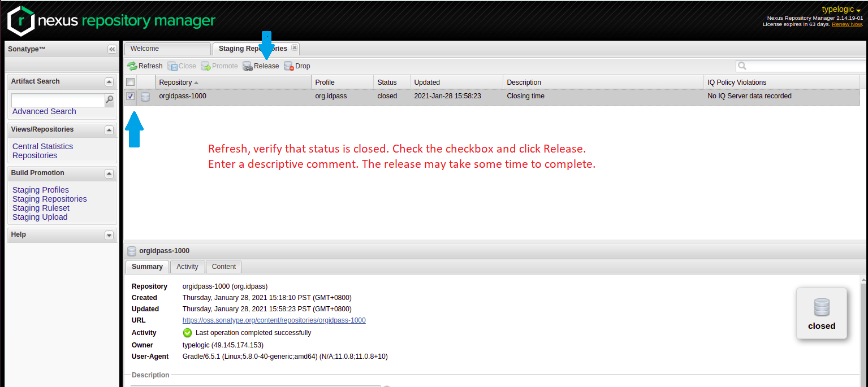Click the green success activity icon
The height and width of the screenshot is (387, 868).
tap(187, 333)
